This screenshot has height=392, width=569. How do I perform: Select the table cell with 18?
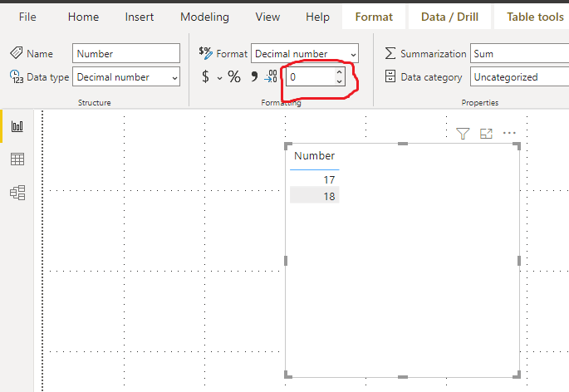pyautogui.click(x=315, y=196)
